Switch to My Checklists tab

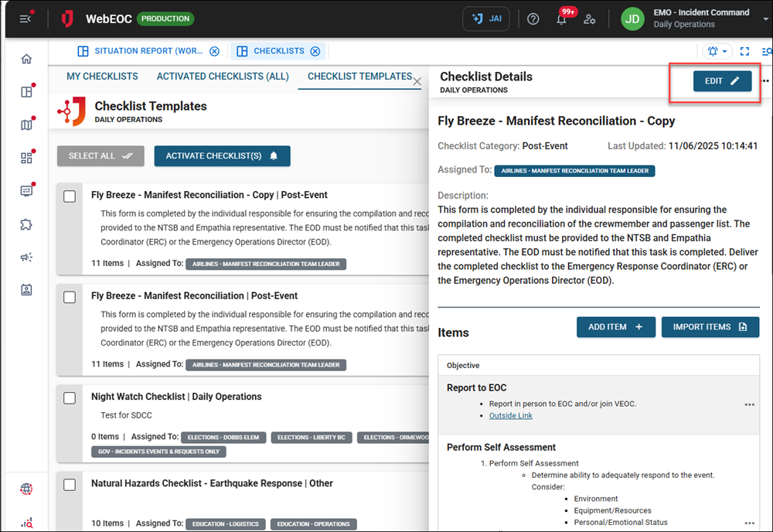point(102,77)
